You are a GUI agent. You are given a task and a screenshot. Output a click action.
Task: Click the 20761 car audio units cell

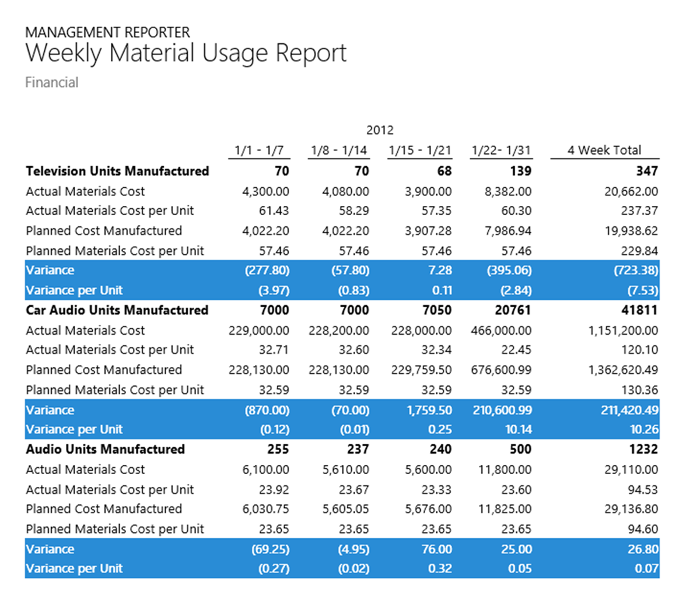(513, 310)
